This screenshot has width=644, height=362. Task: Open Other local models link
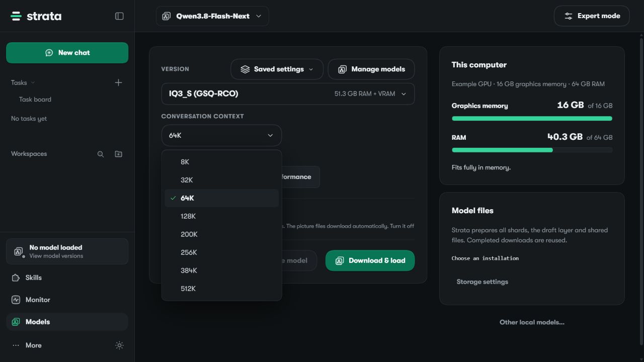pyautogui.click(x=532, y=322)
